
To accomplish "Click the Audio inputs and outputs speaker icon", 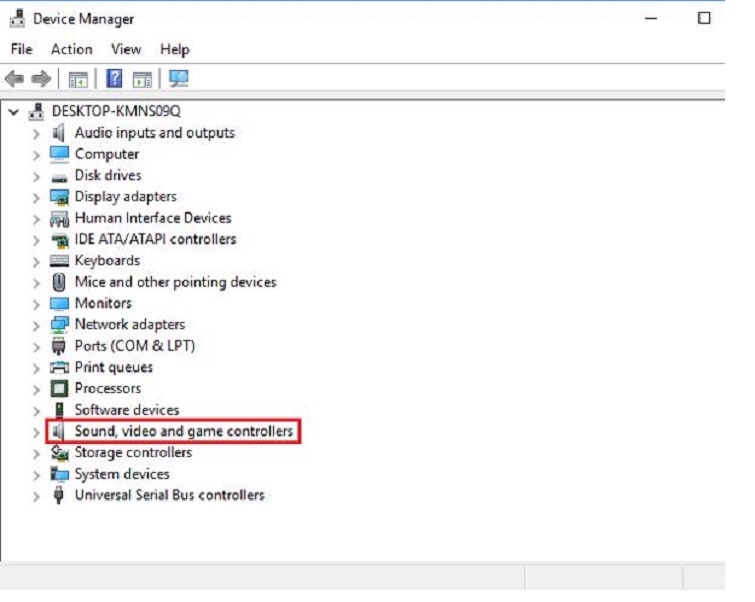I will [x=58, y=133].
